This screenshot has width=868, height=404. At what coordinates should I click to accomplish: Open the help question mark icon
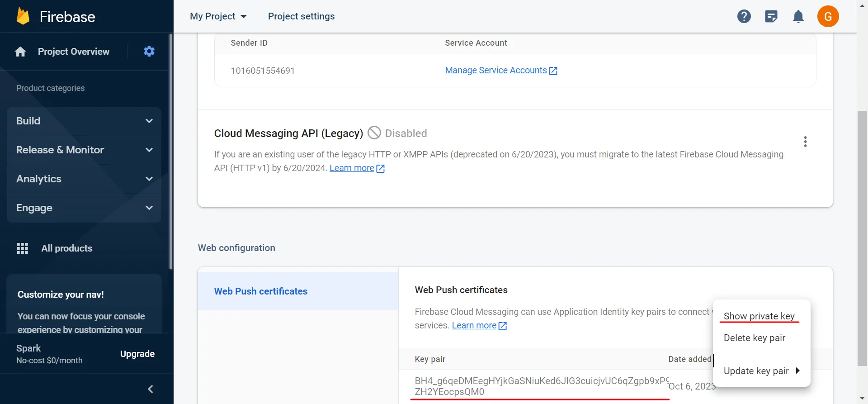[744, 16]
